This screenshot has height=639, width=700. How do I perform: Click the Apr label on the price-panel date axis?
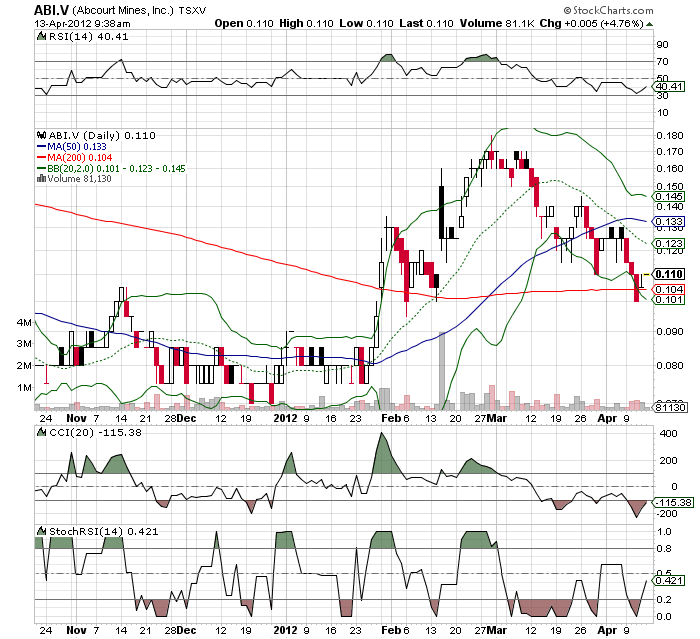[607, 418]
